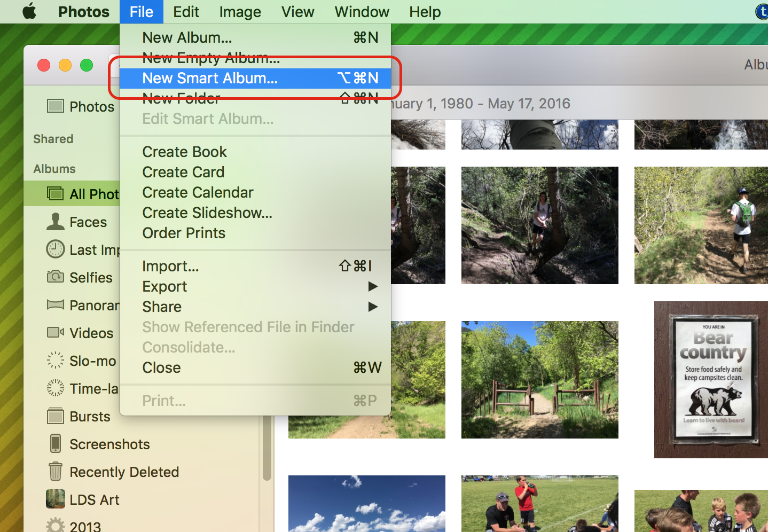The image size is (768, 532).
Task: Click the blue circular menu bar status icon
Action: 762,11
